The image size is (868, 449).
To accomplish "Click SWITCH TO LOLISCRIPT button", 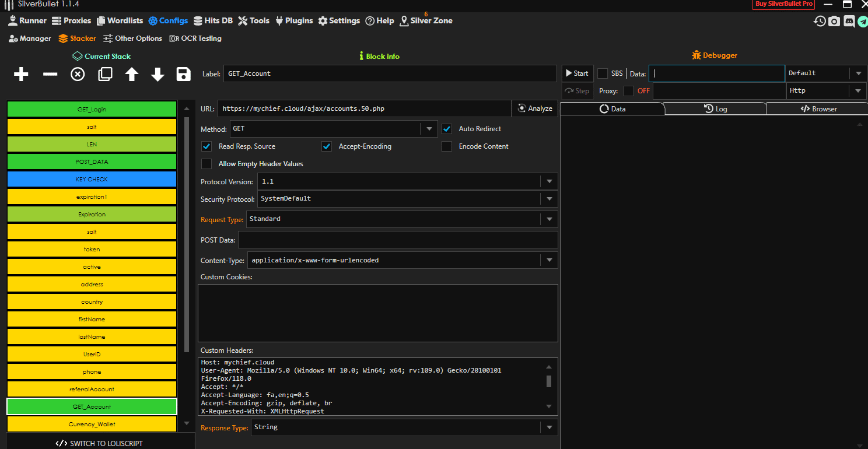I will point(99,443).
